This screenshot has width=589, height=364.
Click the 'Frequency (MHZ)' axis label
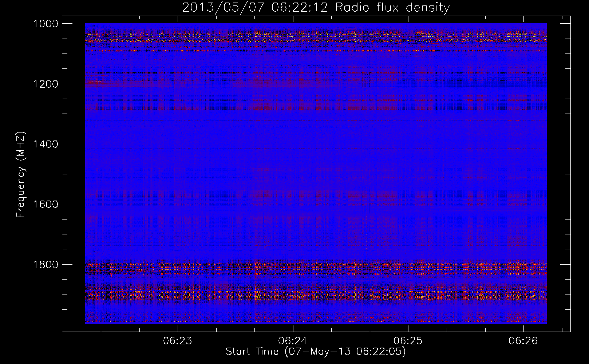pos(21,175)
